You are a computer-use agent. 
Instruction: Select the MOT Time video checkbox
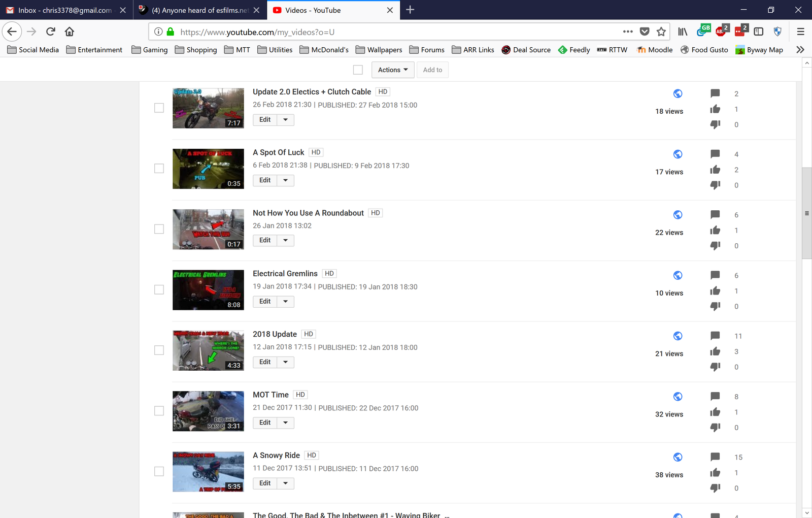159,410
